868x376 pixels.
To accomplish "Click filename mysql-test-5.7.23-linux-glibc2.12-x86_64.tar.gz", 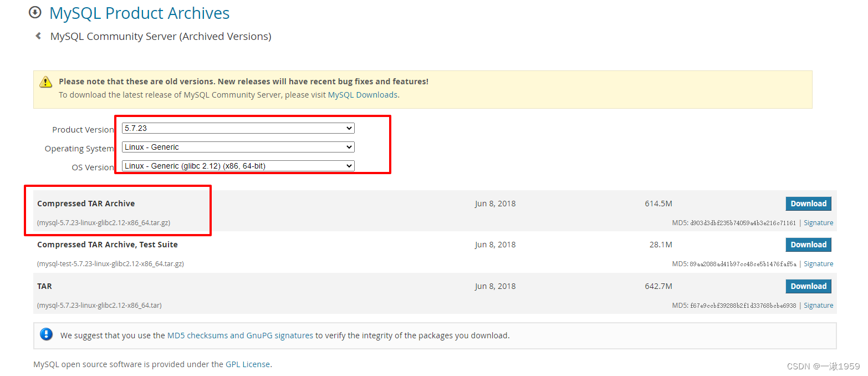I will point(110,264).
